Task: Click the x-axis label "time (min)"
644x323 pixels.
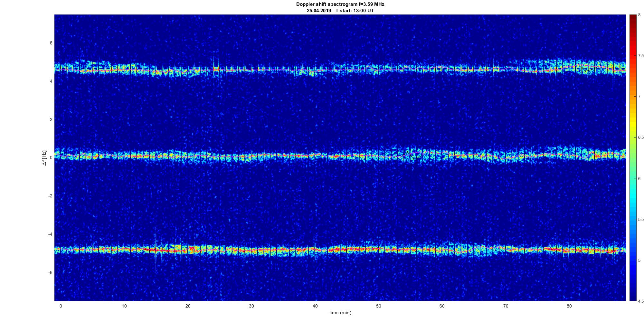Action: 340,313
